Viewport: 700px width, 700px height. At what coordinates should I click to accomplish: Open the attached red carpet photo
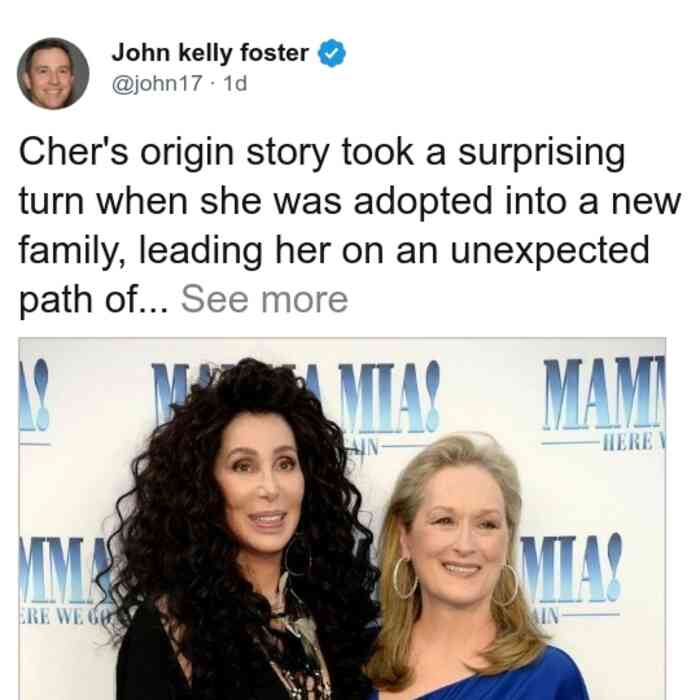tap(342, 519)
